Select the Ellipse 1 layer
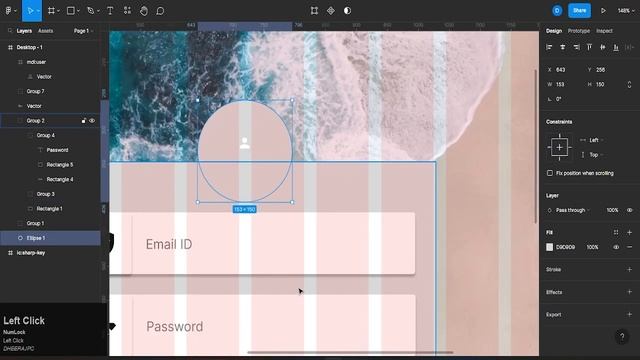Viewport: 640px width, 360px height. click(50, 238)
